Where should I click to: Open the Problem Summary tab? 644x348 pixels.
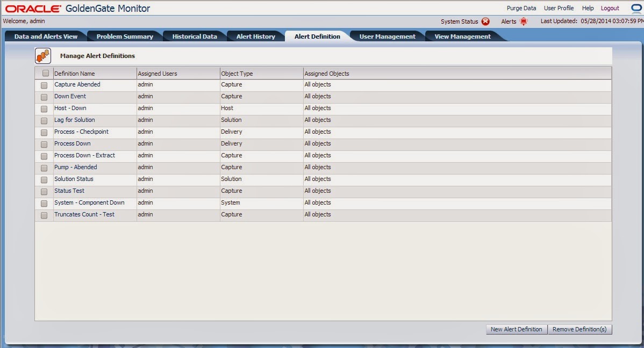point(124,36)
